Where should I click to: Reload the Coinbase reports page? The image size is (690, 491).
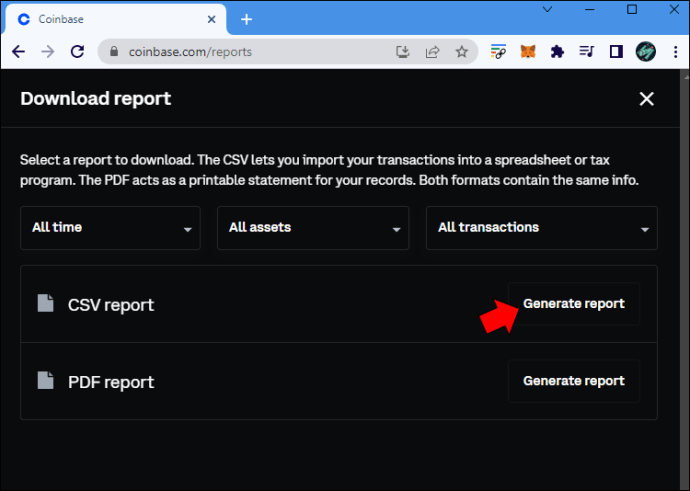click(x=77, y=52)
